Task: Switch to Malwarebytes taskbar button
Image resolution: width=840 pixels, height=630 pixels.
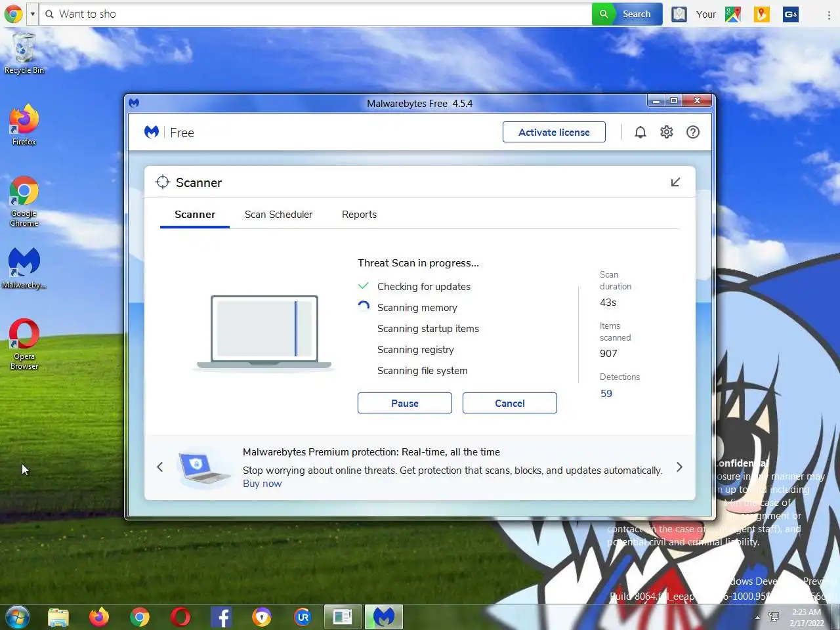Action: (384, 617)
